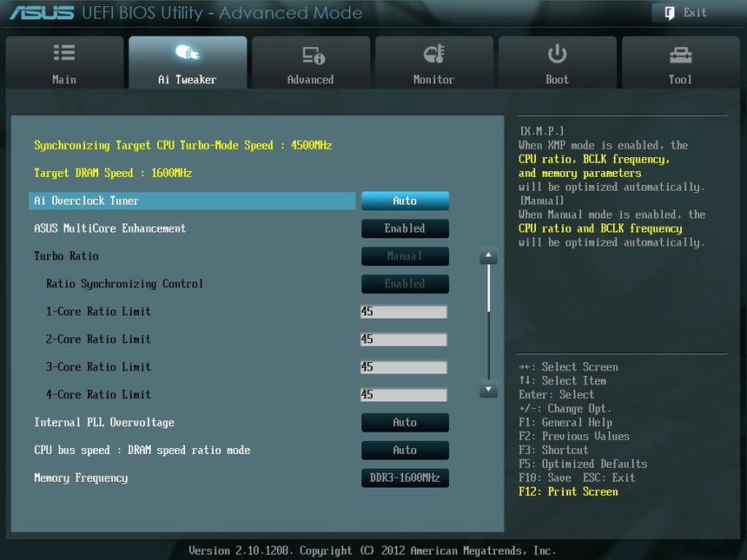Open the Tool printer icon
Screen dimensions: 747x560
[680, 55]
